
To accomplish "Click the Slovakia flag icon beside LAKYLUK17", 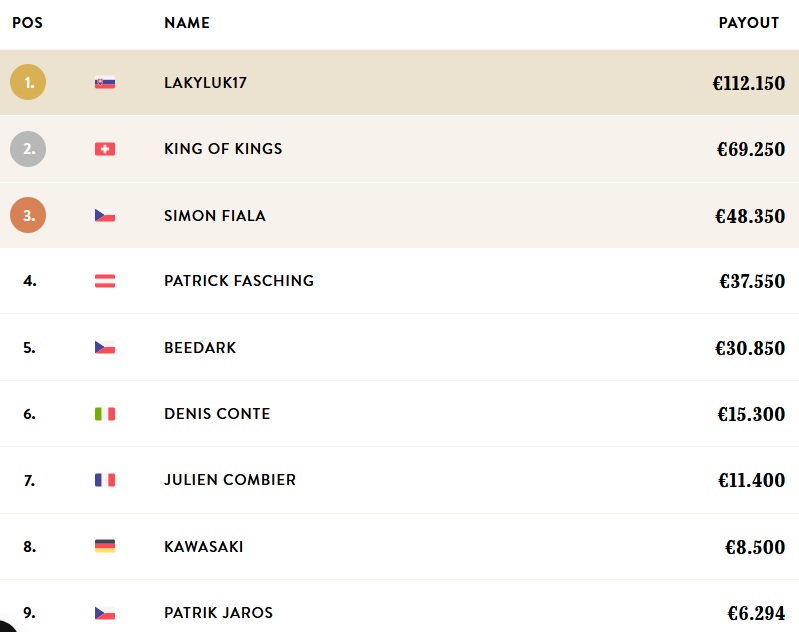I will 105,83.
